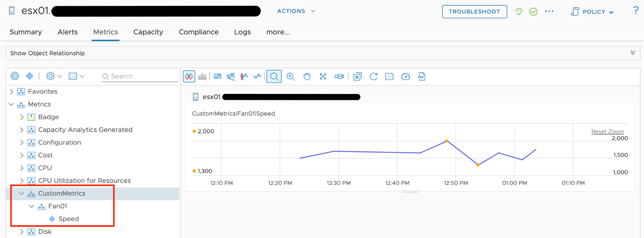Click the remove all charts icon

[x=358, y=76]
